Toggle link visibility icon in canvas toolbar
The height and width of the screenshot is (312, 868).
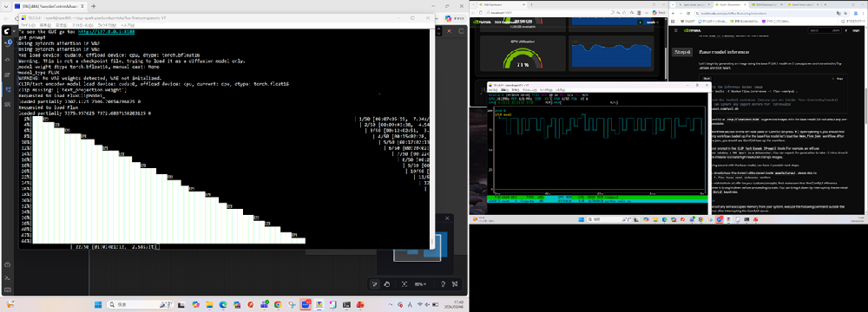(455, 283)
